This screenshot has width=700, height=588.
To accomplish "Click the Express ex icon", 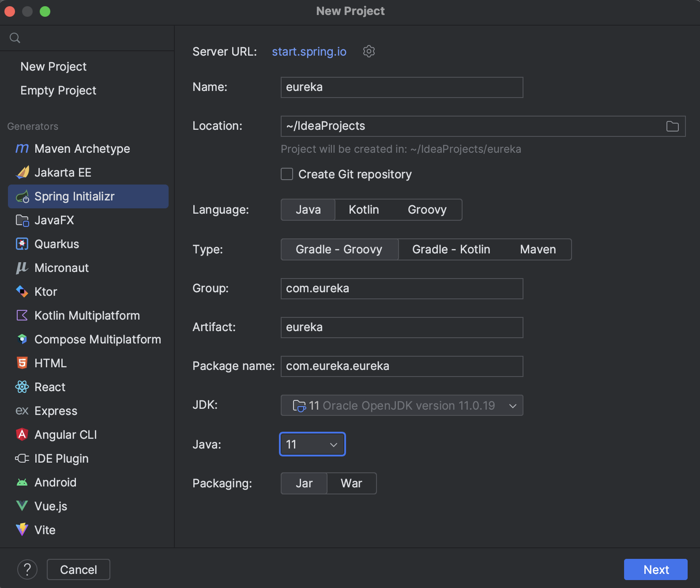I will pos(22,411).
